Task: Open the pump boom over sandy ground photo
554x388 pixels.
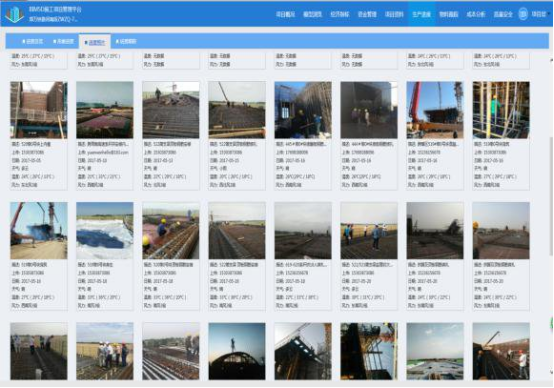Action: click(39, 230)
